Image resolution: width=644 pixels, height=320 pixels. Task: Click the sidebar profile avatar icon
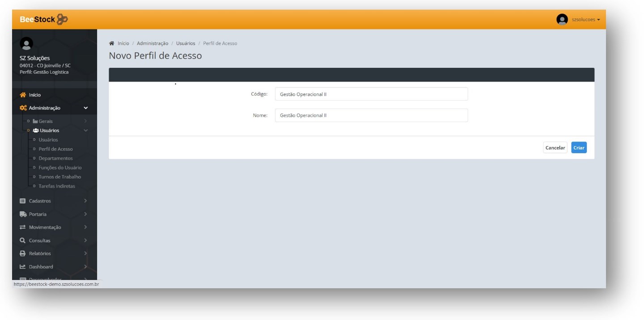(x=27, y=43)
